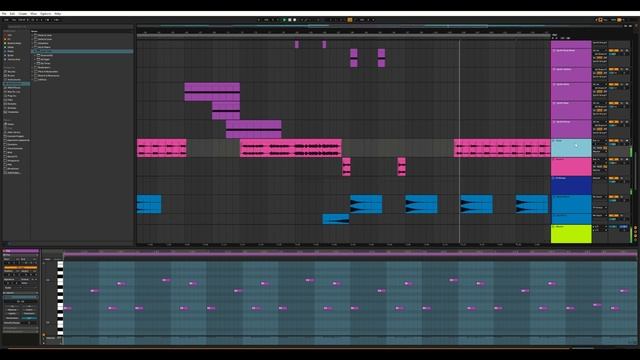This screenshot has width=640, height=360.
Task: Select the highlighted category in the browser sidebar
Action: click(x=16, y=84)
